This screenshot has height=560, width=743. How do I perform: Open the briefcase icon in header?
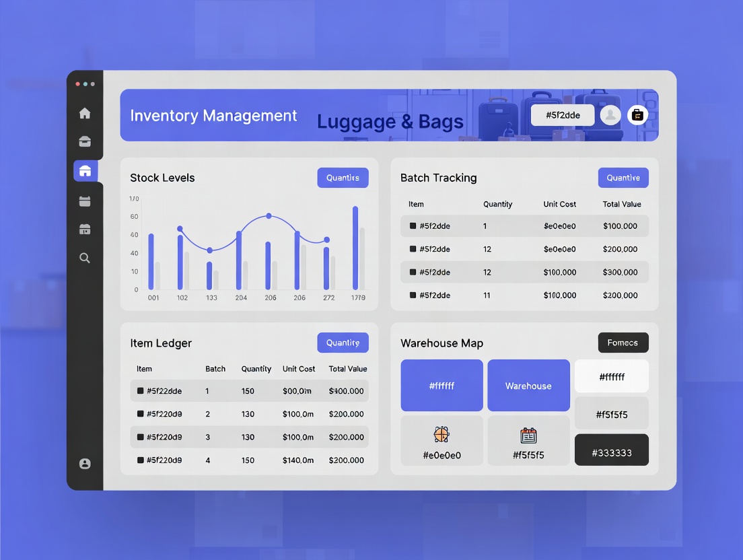point(637,115)
